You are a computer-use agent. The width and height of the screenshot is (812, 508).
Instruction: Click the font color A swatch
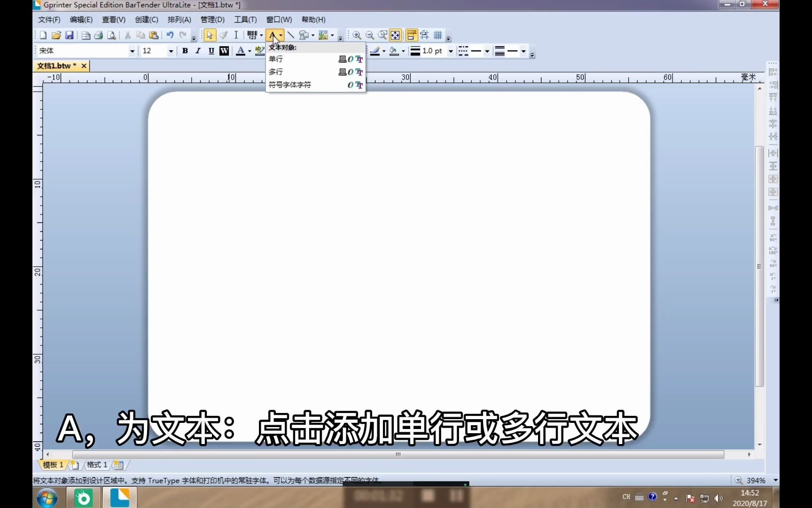[241, 51]
